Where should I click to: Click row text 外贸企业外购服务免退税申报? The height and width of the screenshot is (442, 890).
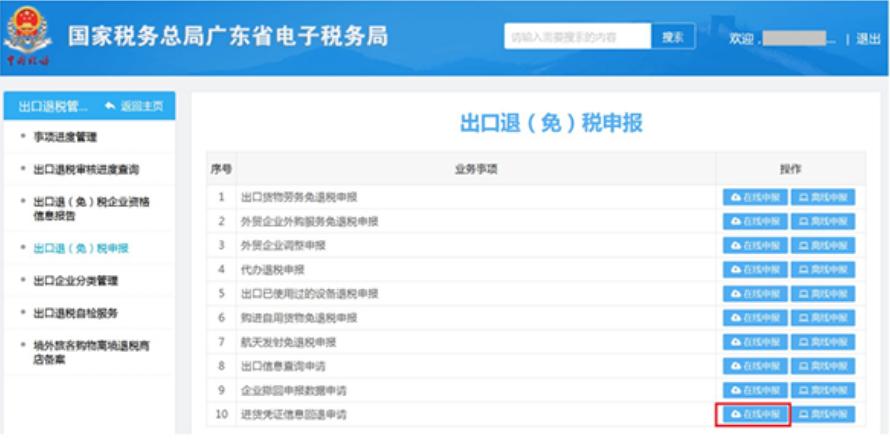click(x=309, y=221)
